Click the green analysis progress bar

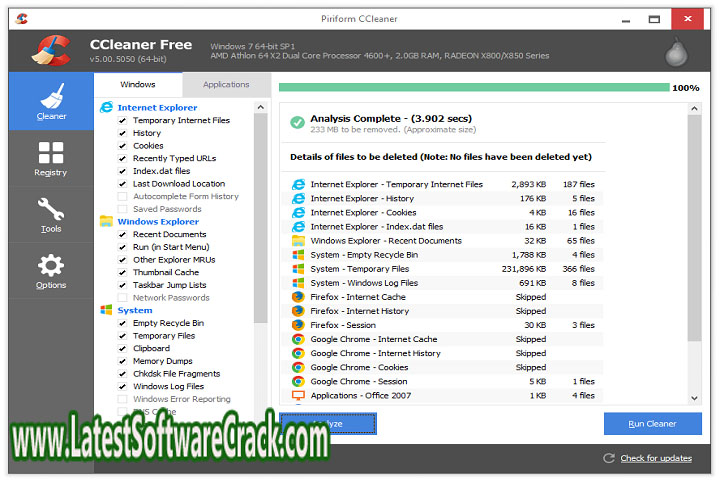click(473, 88)
